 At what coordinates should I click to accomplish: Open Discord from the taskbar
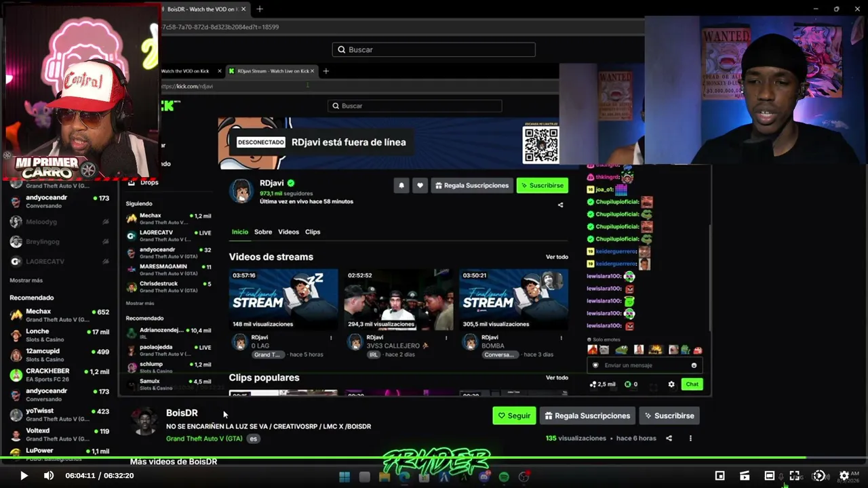coord(484,477)
